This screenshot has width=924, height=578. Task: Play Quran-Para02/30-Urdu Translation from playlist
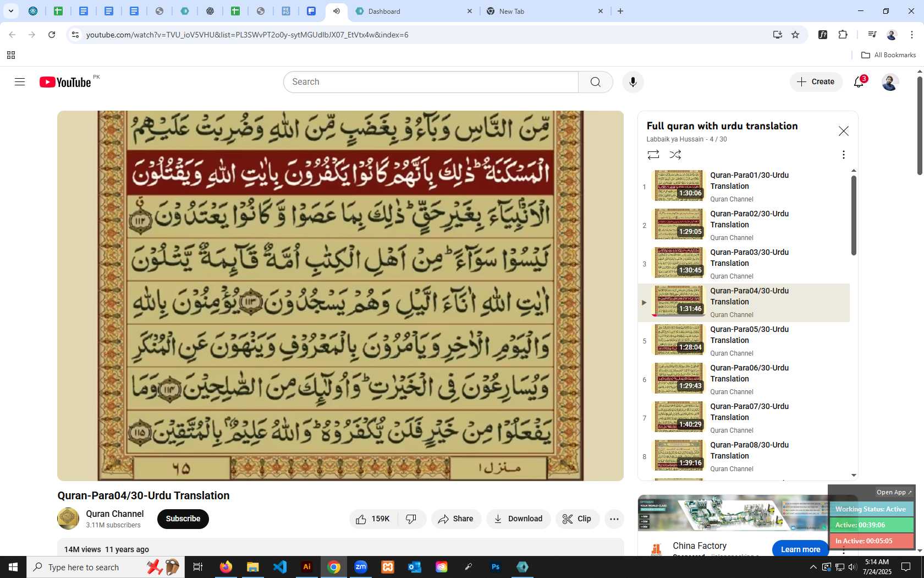click(x=744, y=226)
